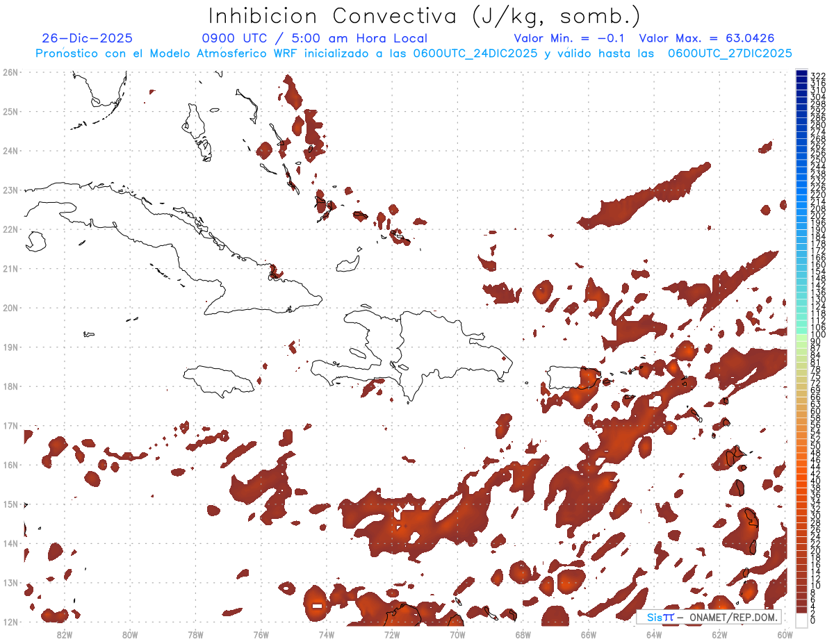This screenshot has height=644, width=834.
Task: Click the 'Valor Max. = 63.0426' text
Action: [706, 39]
